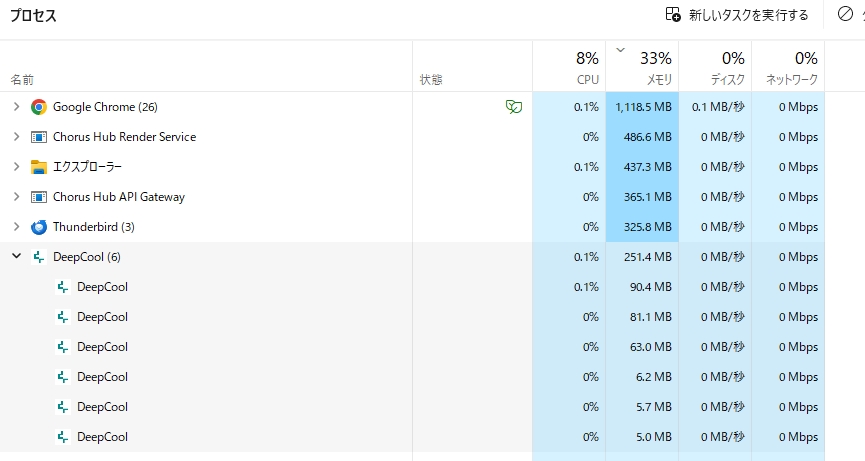Click the 名前 column header
865x461 pixels.
(206, 66)
